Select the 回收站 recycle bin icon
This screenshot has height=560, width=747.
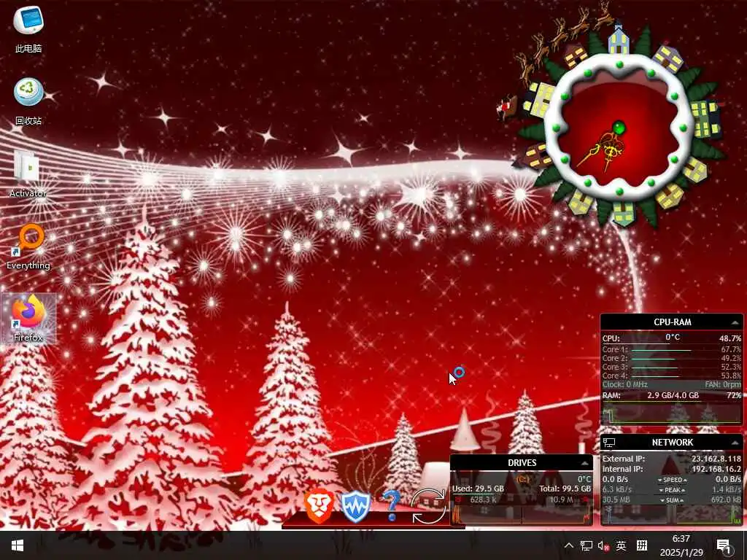click(28, 101)
